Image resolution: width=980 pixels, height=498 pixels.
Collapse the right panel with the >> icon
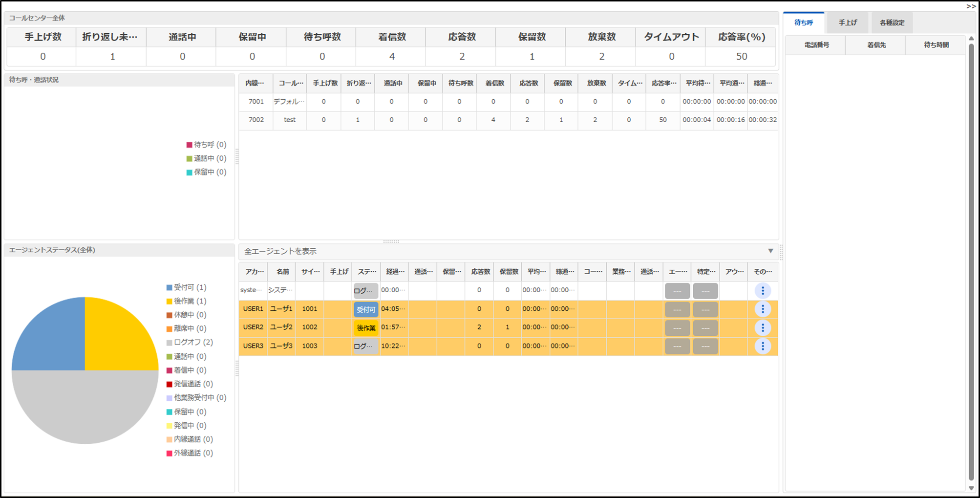click(x=971, y=6)
